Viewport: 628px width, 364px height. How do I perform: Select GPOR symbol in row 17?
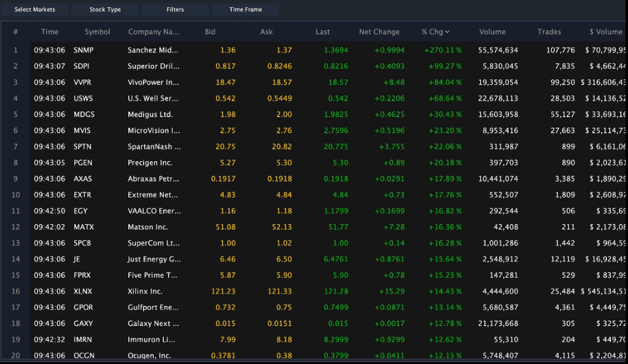[83, 307]
